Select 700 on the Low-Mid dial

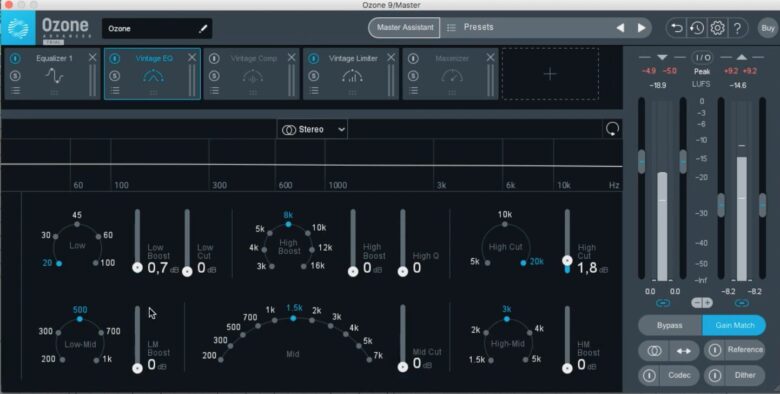(x=102, y=332)
